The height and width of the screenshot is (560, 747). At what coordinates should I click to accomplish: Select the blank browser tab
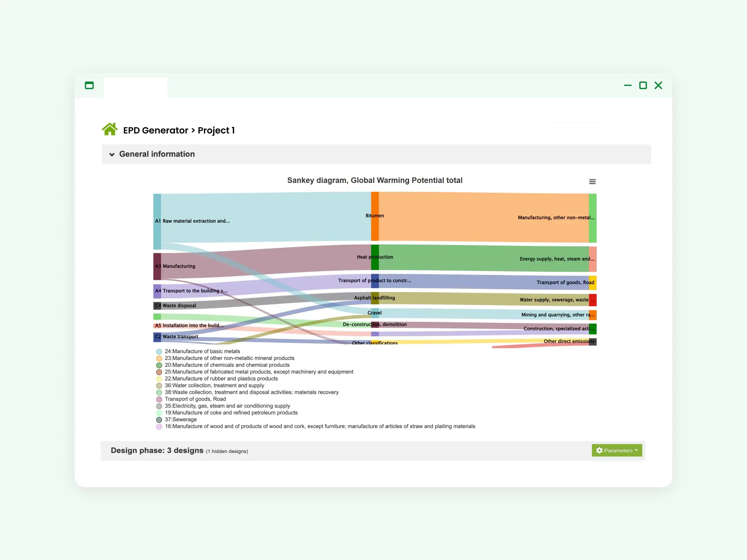coord(135,88)
